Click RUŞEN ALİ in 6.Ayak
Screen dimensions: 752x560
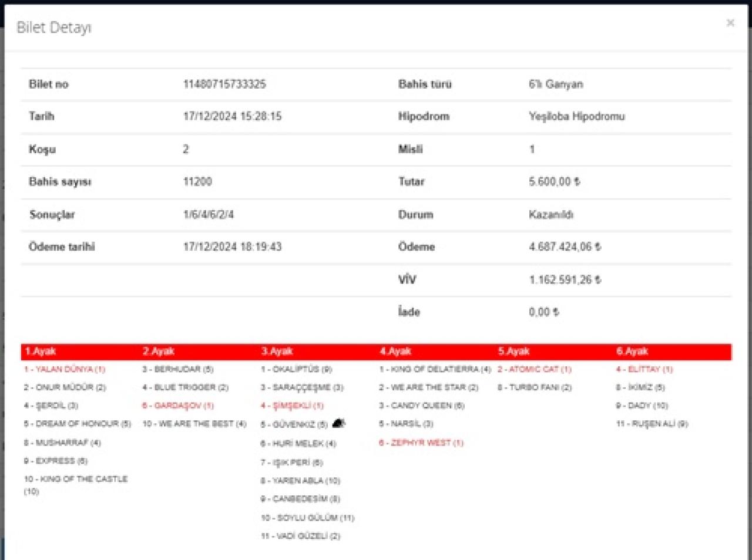(652, 424)
